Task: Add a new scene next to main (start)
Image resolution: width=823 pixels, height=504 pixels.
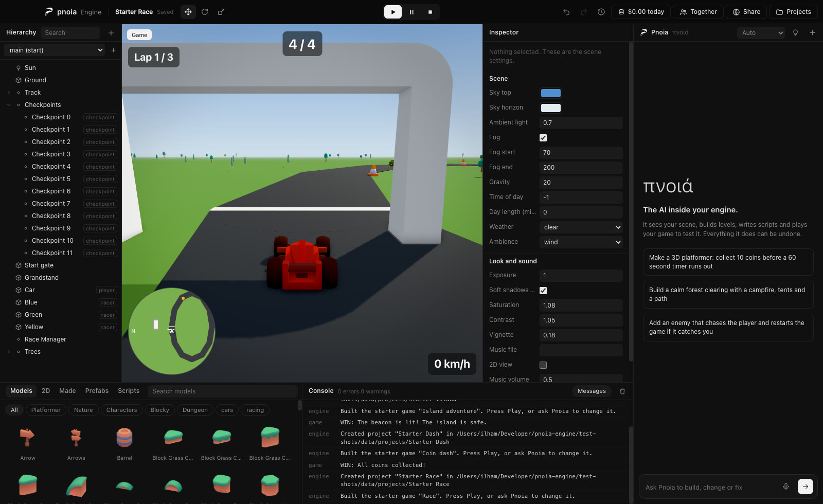Action: 113,50
